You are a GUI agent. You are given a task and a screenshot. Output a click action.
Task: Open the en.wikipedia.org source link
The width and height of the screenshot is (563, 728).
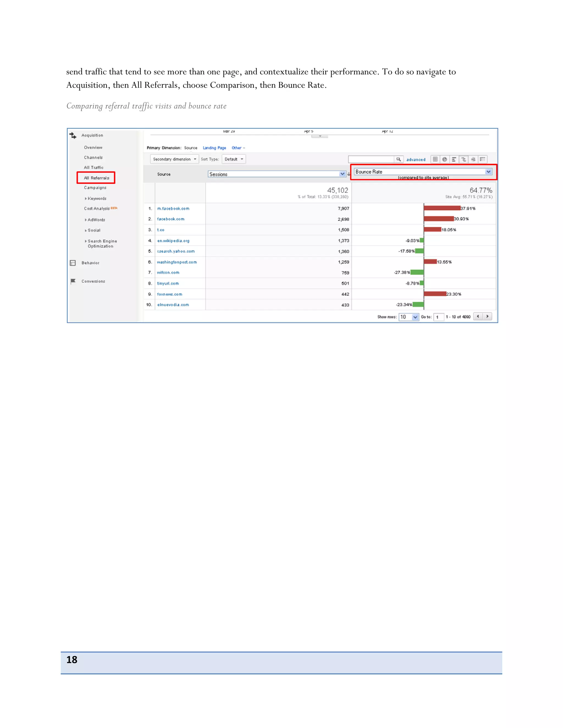[173, 241]
